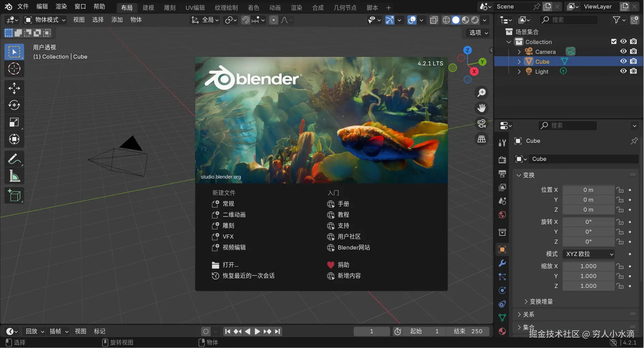Click the 位置 X value slider field
The height and width of the screenshot is (348, 644).
coord(588,190)
